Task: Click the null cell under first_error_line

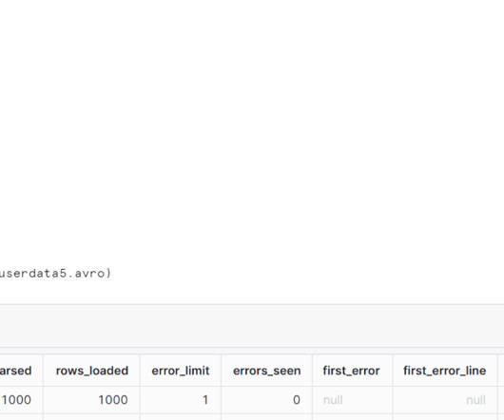Action: click(x=444, y=400)
